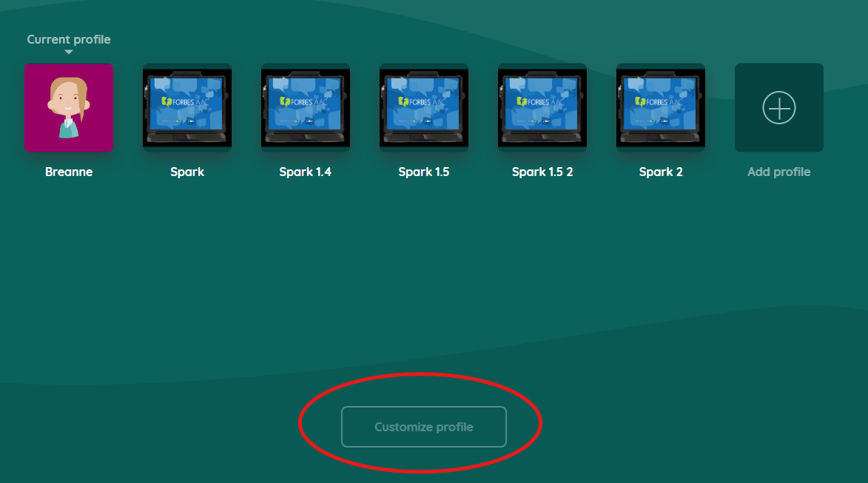Select the Spark 1.4 tablet icon
Image resolution: width=868 pixels, height=483 pixels.
(306, 107)
